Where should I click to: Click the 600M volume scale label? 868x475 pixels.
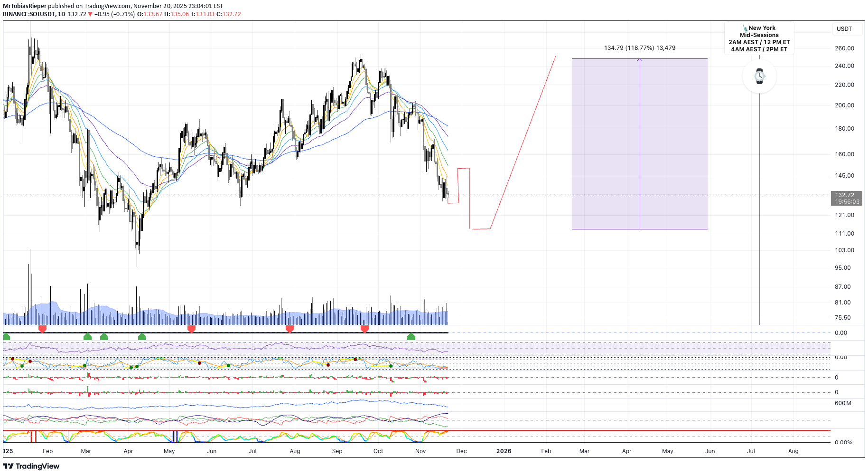click(842, 403)
